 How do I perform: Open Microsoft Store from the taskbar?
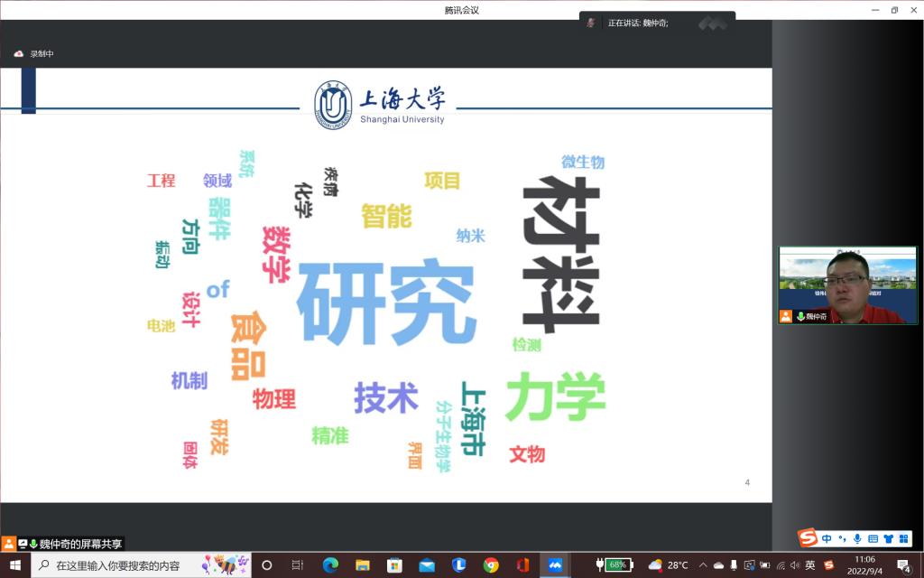394,565
